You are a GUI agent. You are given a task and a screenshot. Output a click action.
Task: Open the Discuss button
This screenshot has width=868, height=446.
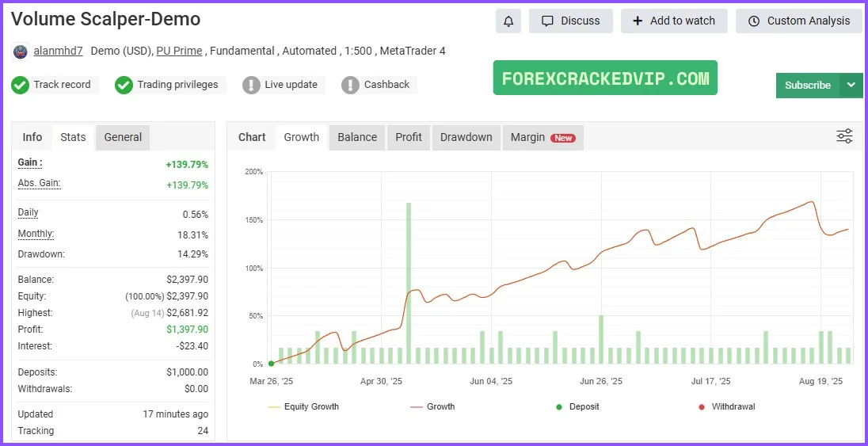click(571, 21)
